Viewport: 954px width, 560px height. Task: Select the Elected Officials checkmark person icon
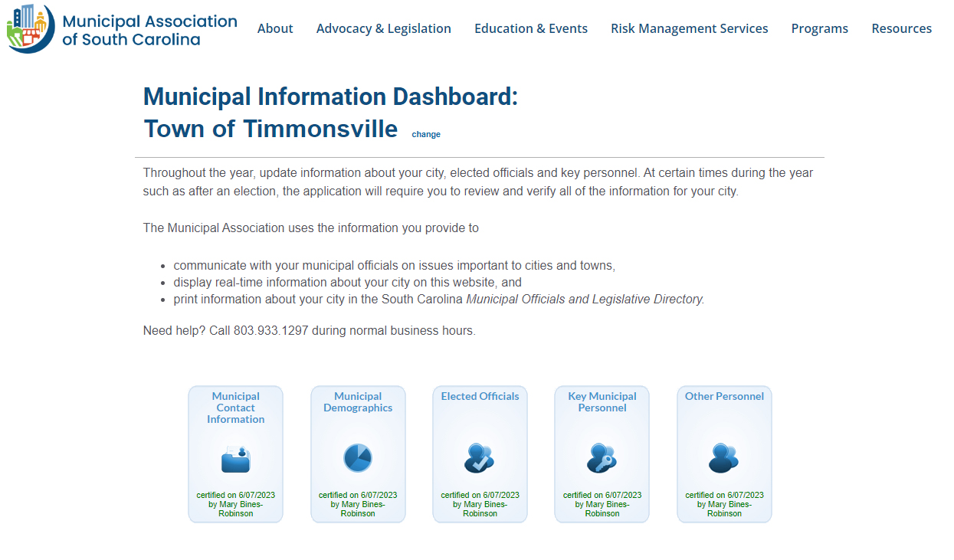pos(480,458)
